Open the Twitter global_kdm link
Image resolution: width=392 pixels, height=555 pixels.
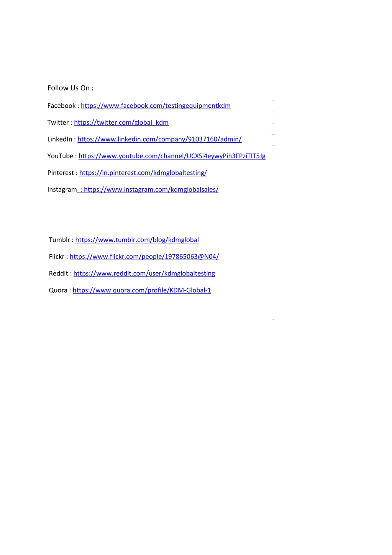(121, 123)
